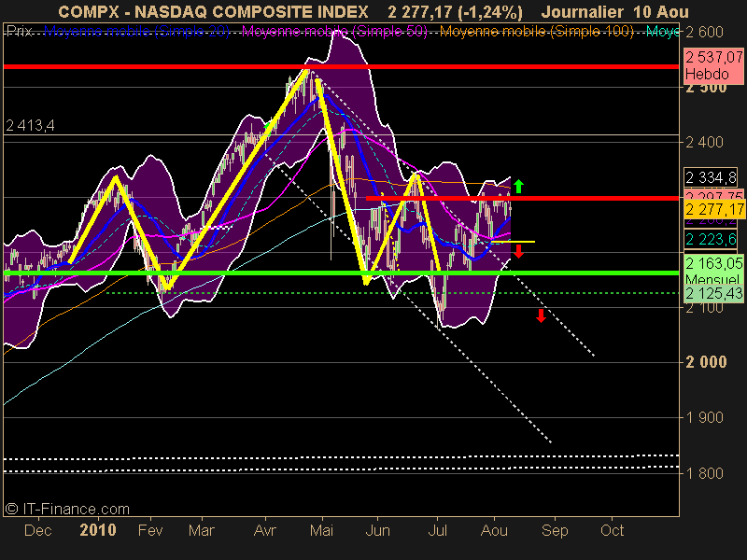The image size is (747, 560).
Task: Click the 'Fev' month label
Action: 150,530
